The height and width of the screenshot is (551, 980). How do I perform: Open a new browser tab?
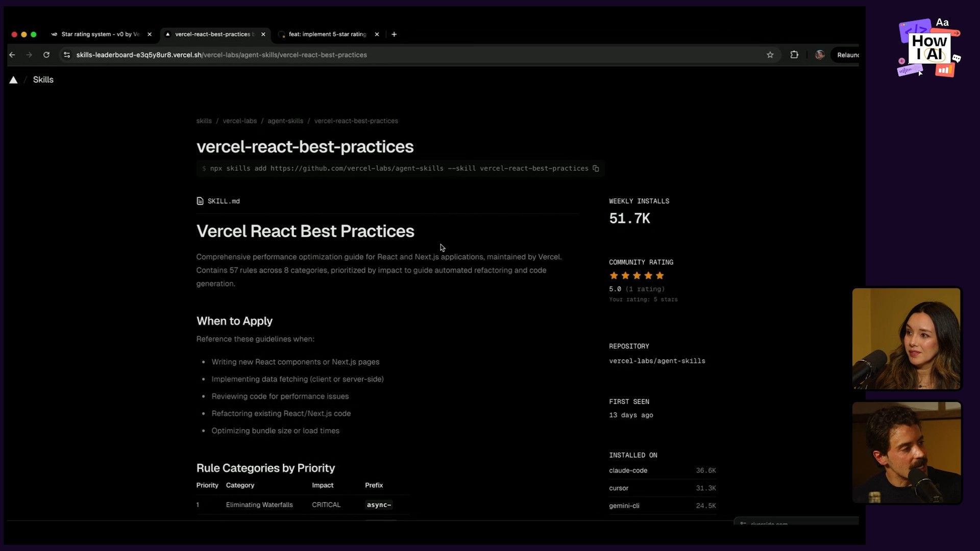coord(394,34)
